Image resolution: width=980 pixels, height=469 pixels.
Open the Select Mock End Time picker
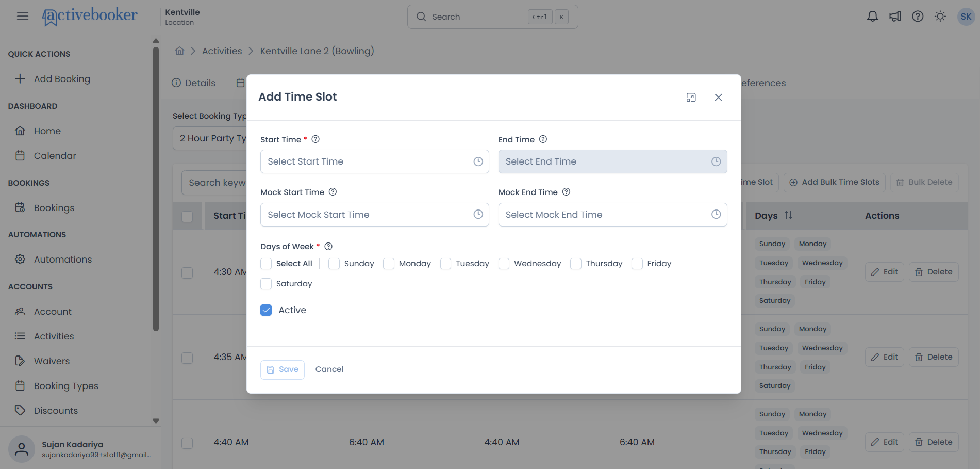[x=612, y=215]
